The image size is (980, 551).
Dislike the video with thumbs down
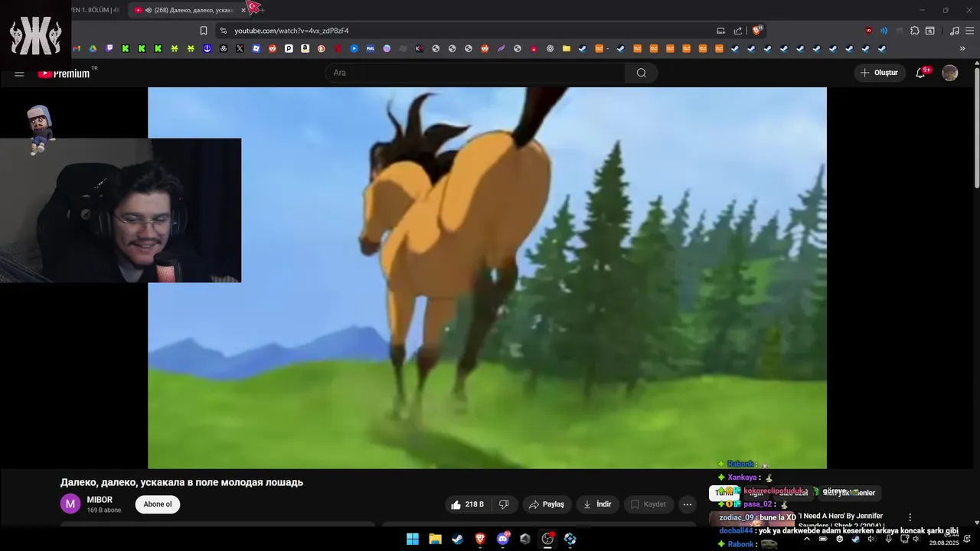pos(504,504)
